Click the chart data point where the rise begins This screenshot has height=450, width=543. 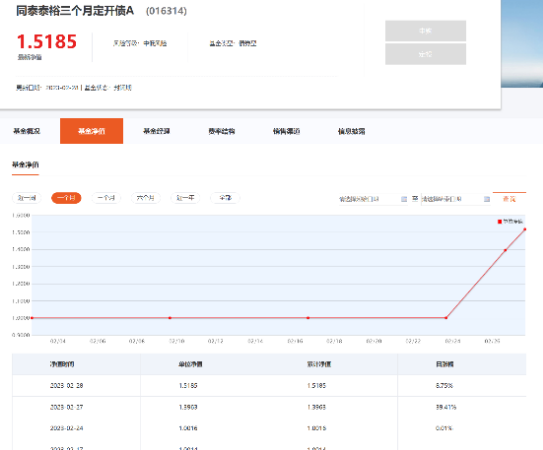[446, 318]
